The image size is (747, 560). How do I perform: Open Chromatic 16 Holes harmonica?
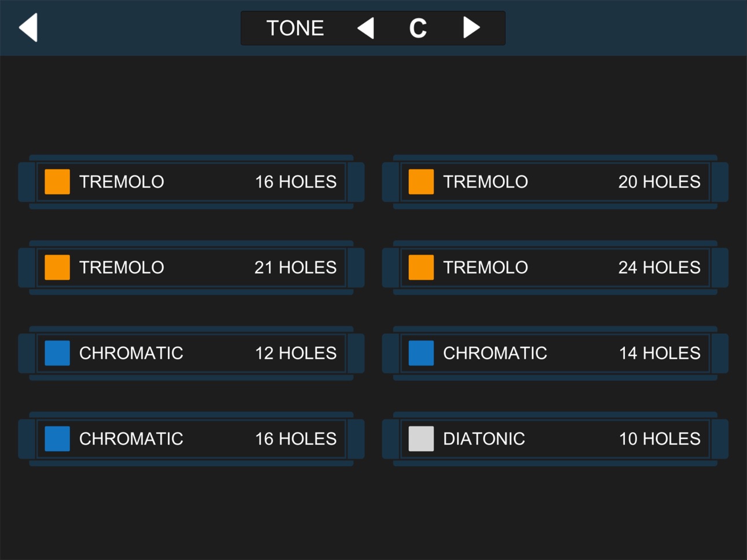tap(191, 439)
